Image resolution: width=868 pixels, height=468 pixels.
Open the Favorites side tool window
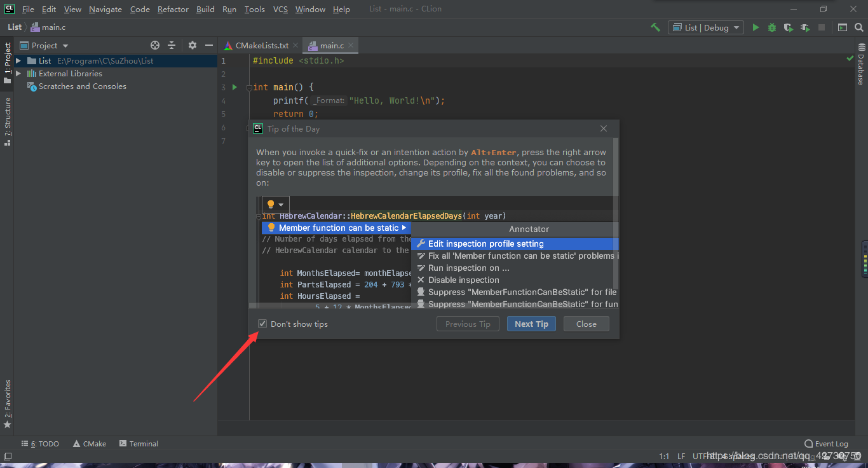[8, 404]
